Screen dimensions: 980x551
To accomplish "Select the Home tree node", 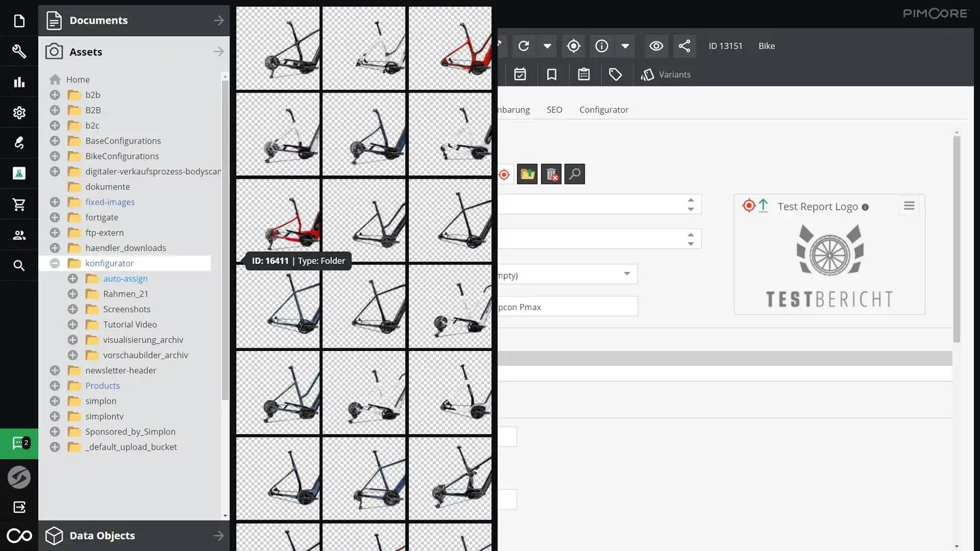I will pyautogui.click(x=78, y=80).
